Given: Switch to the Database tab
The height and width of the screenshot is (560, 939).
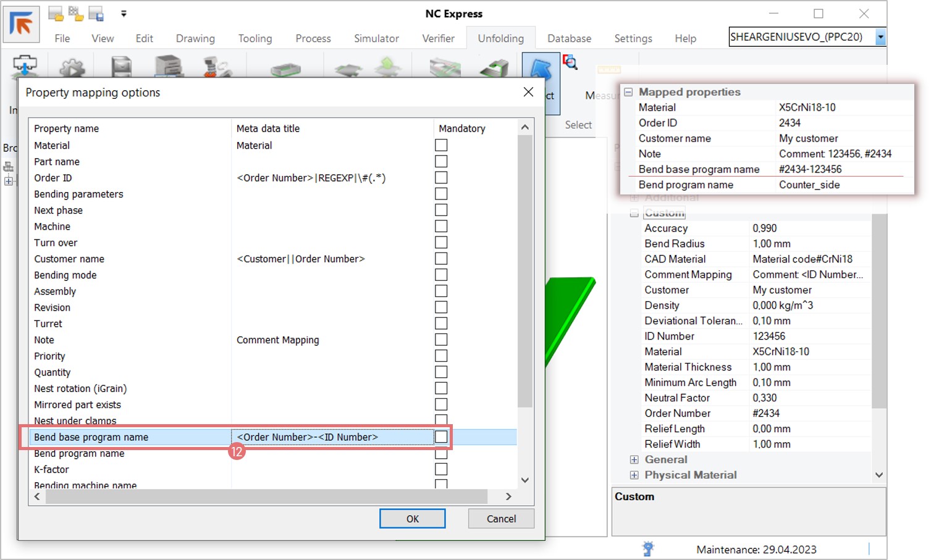Looking at the screenshot, I should pos(569,38).
